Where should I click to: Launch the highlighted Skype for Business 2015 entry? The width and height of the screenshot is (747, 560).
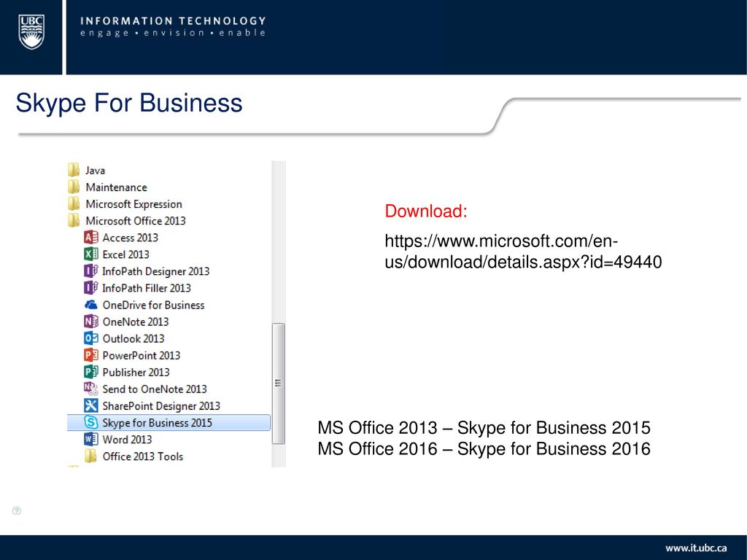click(169, 422)
